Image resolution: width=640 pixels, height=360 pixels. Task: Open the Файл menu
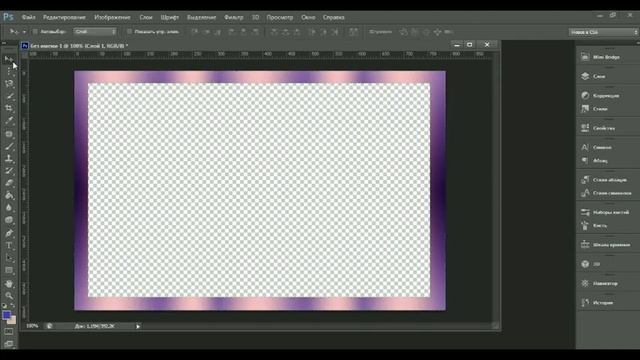coord(29,17)
